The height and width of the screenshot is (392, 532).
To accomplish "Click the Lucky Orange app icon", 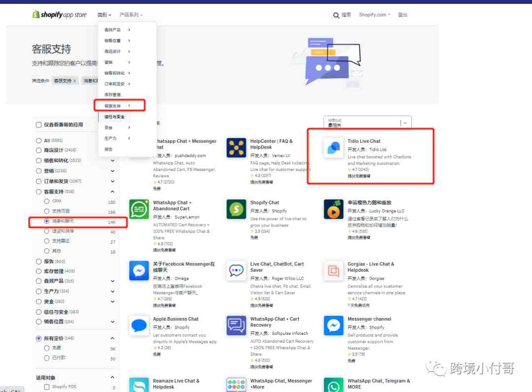I will click(x=333, y=209).
